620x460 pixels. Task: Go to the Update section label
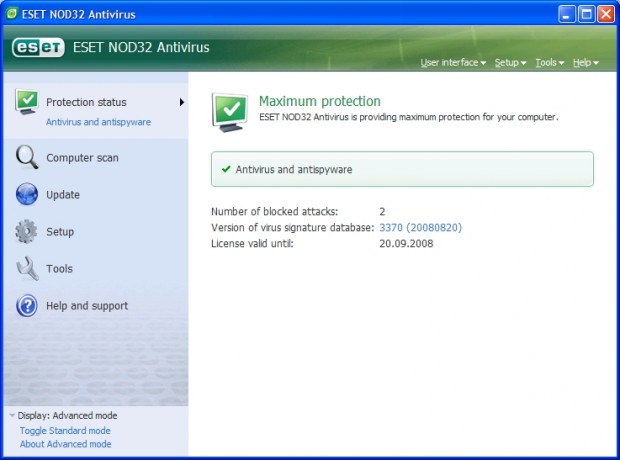(x=63, y=195)
